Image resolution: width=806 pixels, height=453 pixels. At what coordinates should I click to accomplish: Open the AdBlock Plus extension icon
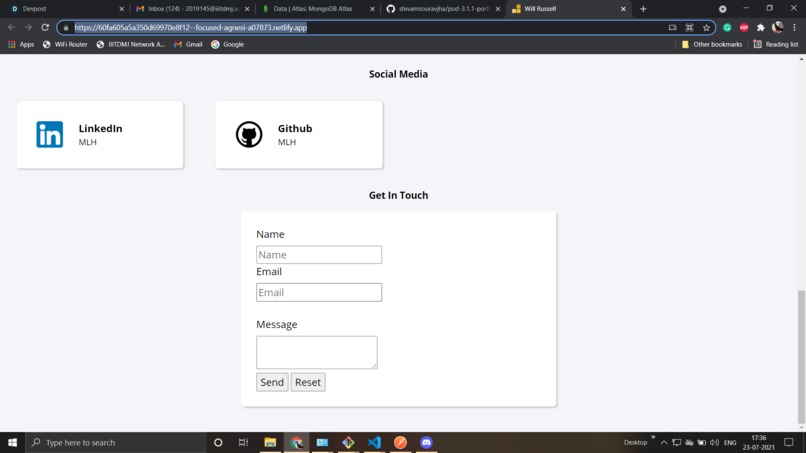coord(744,27)
